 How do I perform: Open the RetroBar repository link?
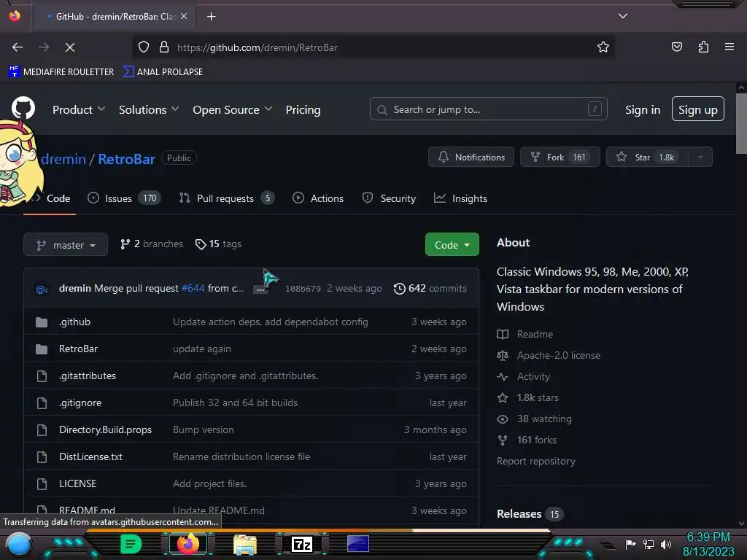(x=127, y=159)
